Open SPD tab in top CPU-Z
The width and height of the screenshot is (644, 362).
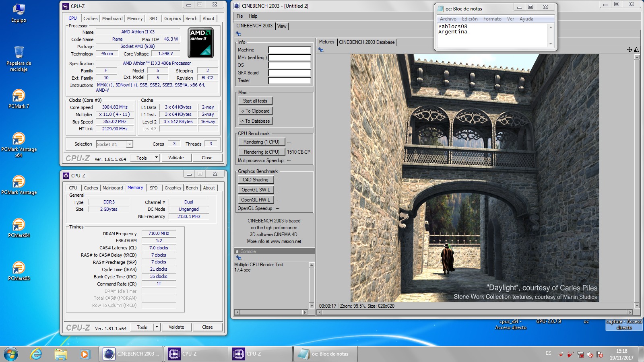[153, 19]
